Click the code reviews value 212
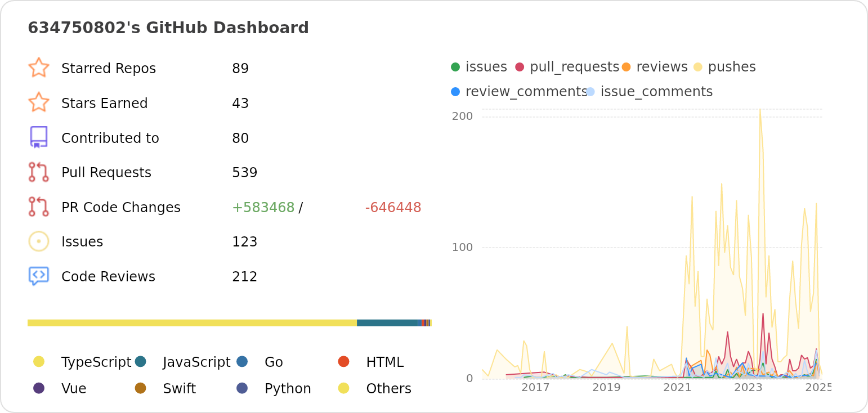This screenshot has height=413, width=868. click(x=245, y=277)
